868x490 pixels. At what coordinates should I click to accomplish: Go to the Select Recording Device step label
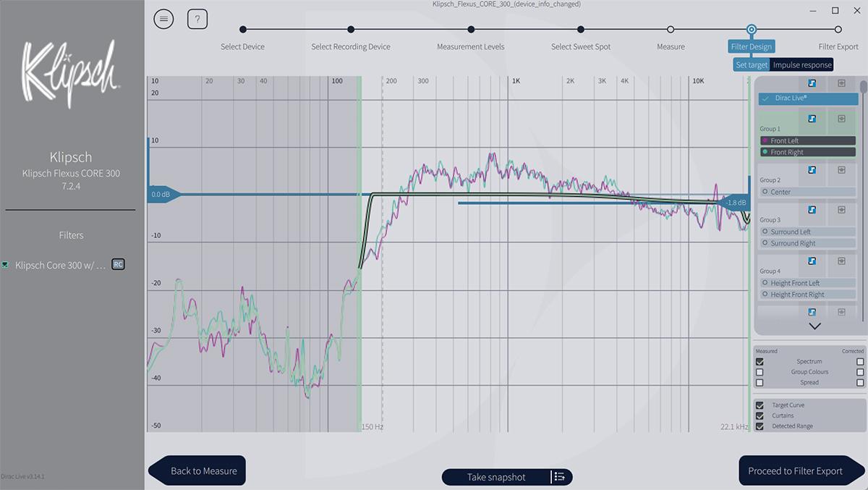tap(351, 46)
